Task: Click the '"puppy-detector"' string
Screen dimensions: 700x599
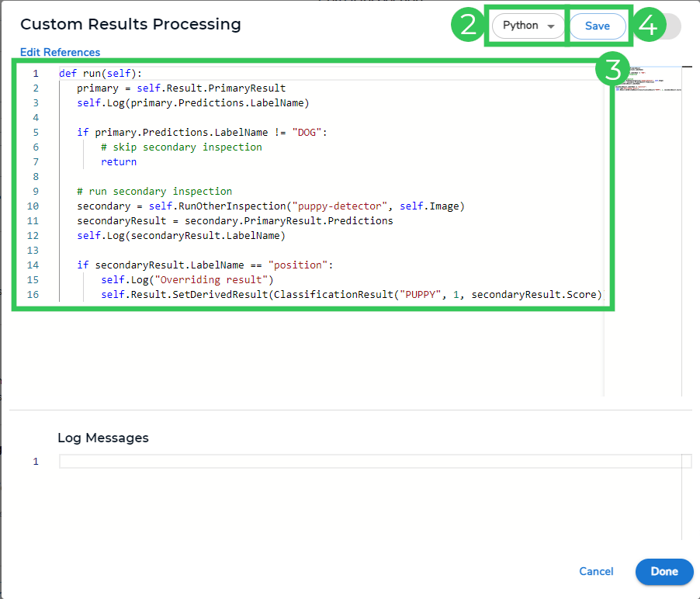Action: pos(339,206)
